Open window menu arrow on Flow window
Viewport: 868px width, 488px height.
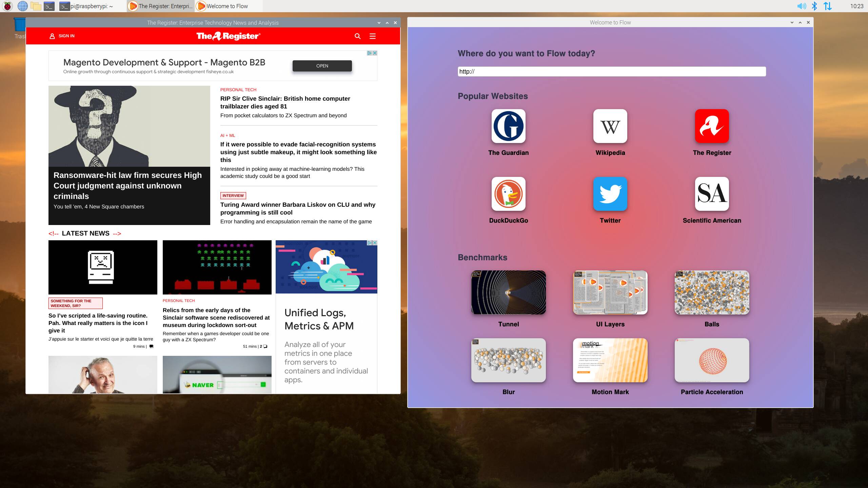pyautogui.click(x=792, y=22)
